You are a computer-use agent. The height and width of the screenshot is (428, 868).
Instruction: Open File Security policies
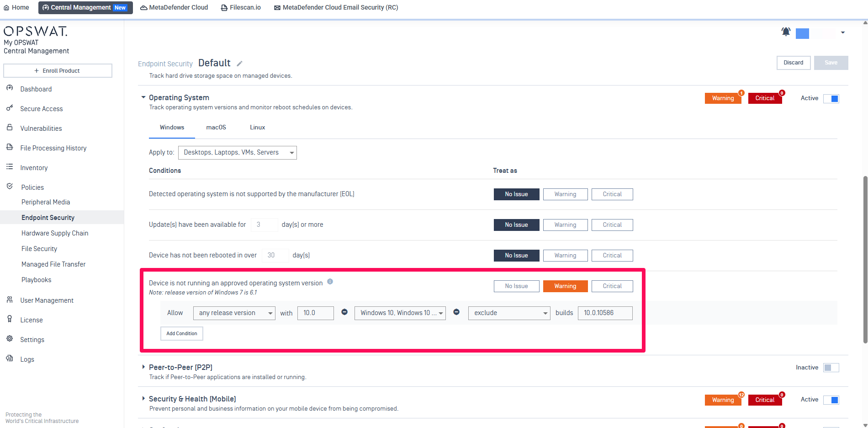pos(39,249)
